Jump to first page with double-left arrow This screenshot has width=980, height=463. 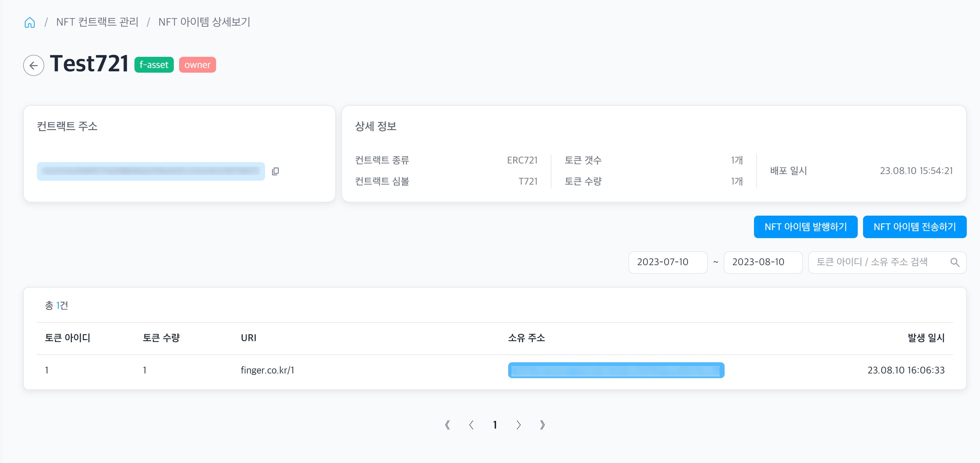click(x=447, y=425)
